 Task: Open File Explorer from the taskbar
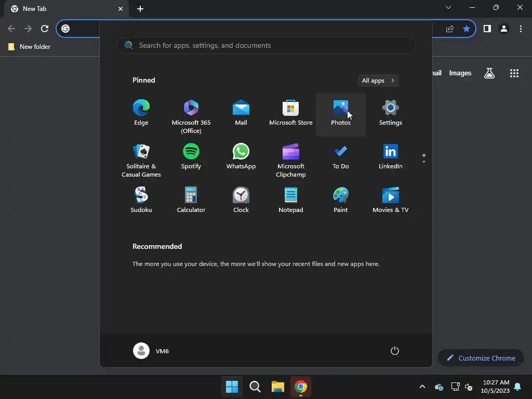coord(278,387)
